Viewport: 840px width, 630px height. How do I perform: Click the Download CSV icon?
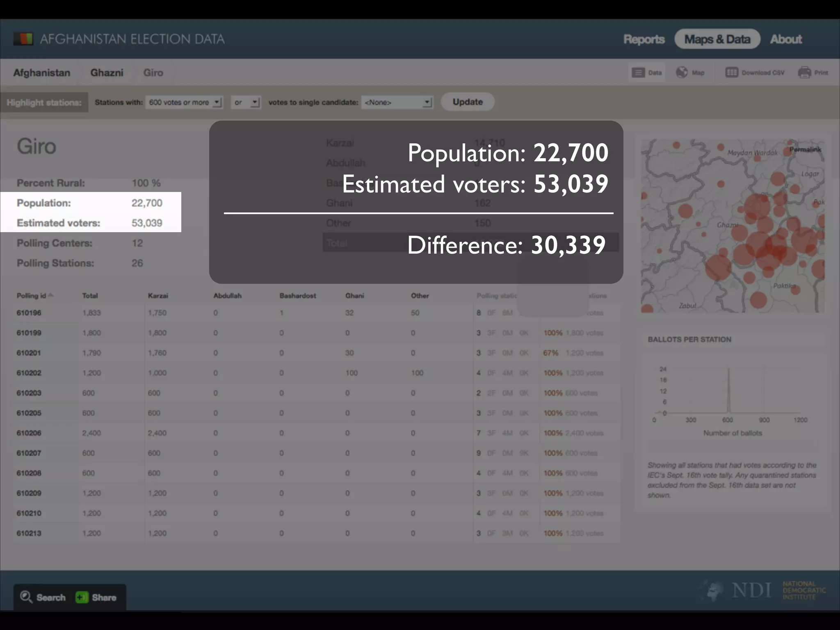[x=732, y=73]
